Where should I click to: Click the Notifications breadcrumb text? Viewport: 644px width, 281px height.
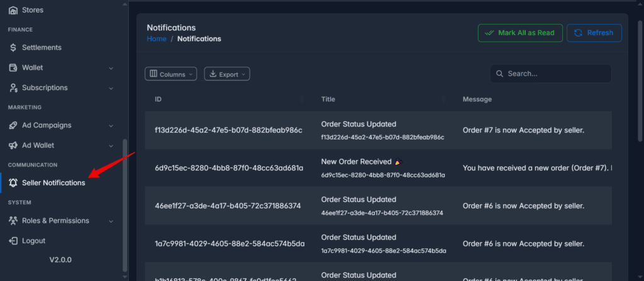coord(199,38)
